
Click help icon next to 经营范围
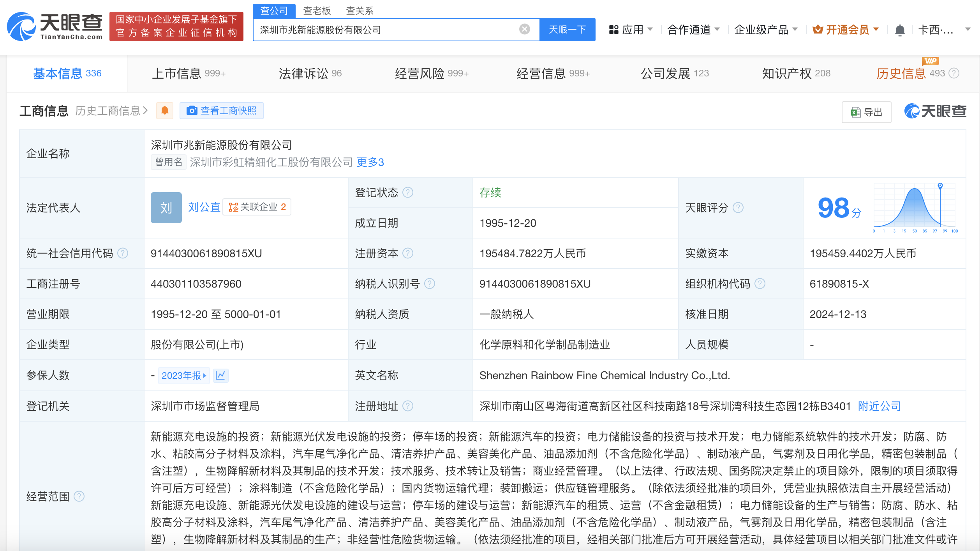[x=79, y=496]
